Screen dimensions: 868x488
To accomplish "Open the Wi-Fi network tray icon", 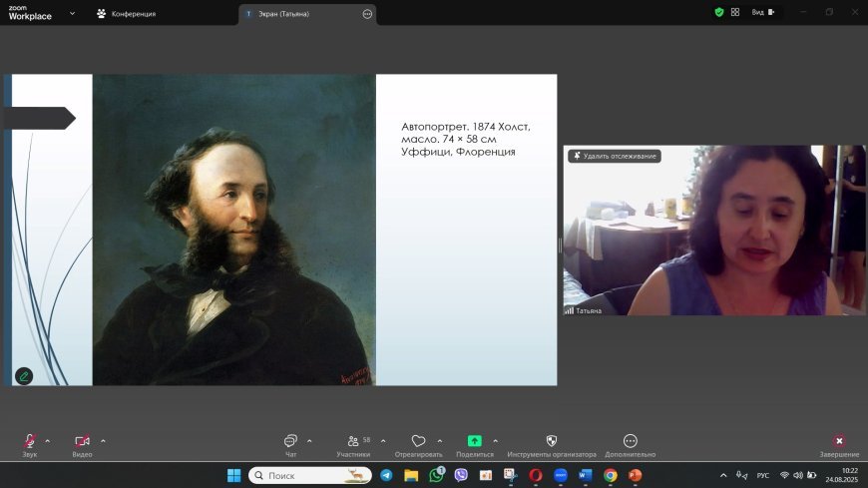I will point(784,475).
